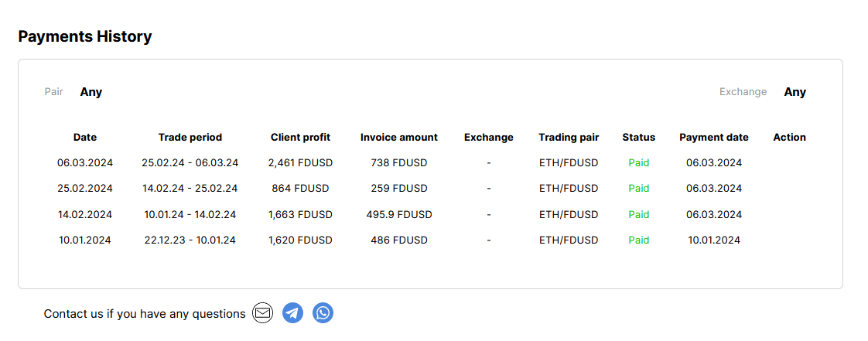Open the Exchange filter dropdown
Viewport: 868px width, 341px height.
[795, 92]
